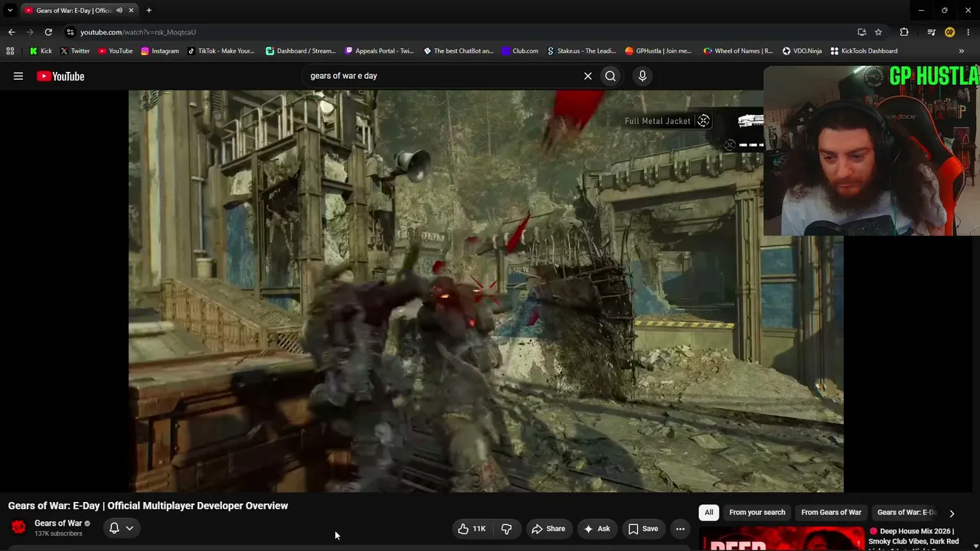
Task: Show hidden bookmarks with double chevron
Action: pyautogui.click(x=962, y=51)
